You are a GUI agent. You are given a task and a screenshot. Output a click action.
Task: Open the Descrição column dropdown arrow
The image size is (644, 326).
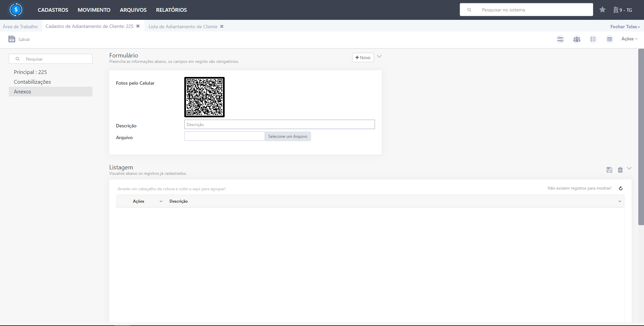pyautogui.click(x=620, y=201)
